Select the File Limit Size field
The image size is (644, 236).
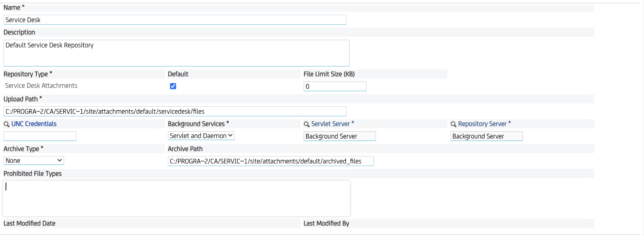click(x=335, y=86)
